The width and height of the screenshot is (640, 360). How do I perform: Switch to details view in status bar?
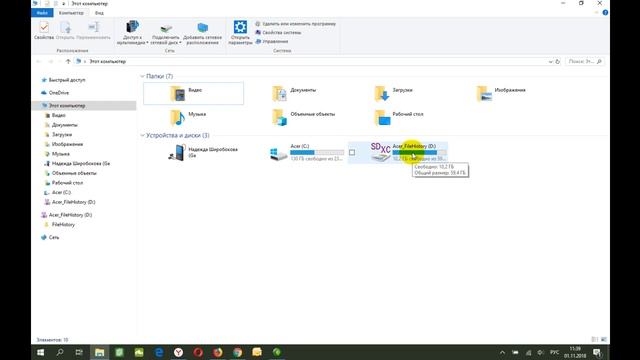(594, 340)
